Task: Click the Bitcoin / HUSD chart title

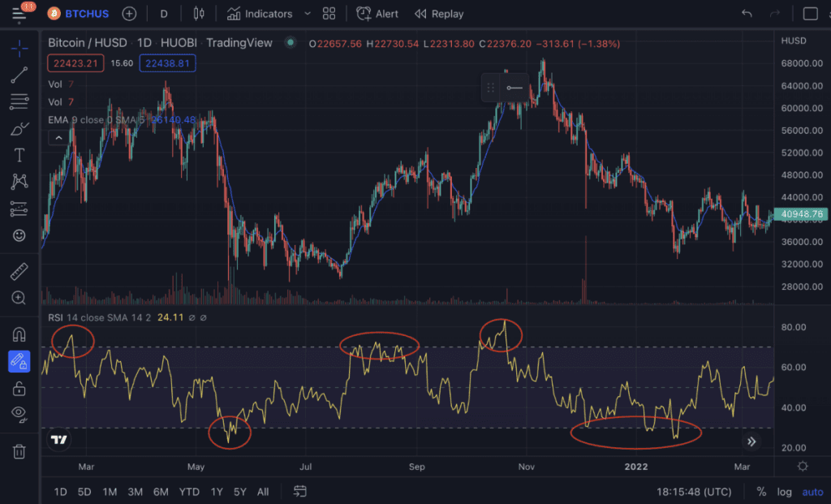Action: (x=88, y=43)
